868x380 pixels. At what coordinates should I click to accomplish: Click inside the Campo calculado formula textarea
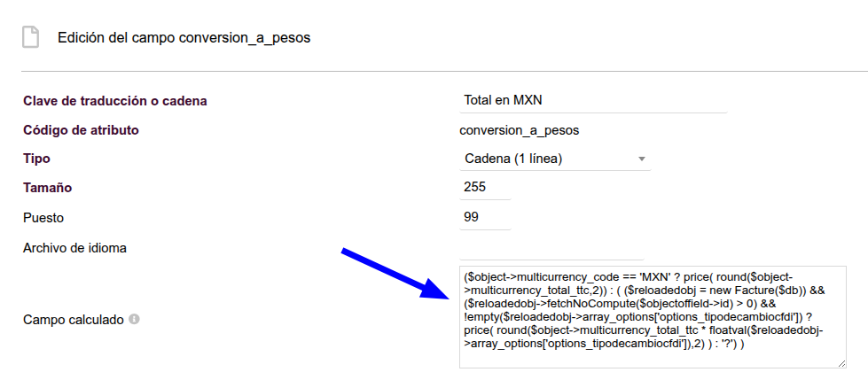pos(653,317)
